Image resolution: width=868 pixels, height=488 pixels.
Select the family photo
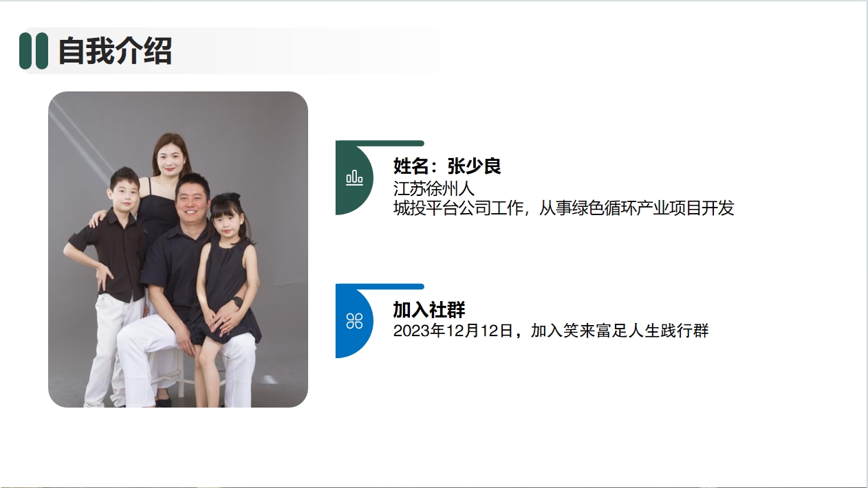tap(178, 249)
